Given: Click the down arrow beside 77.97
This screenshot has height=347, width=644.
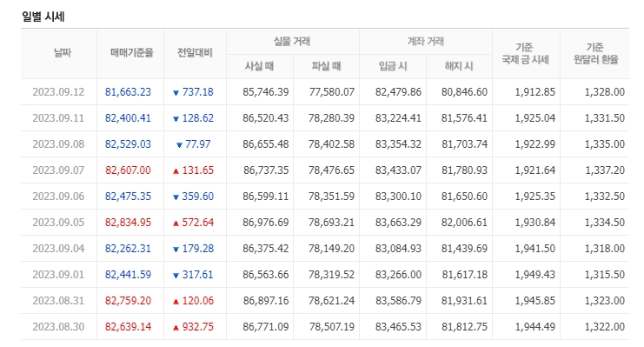Looking at the screenshot, I should 179,145.
